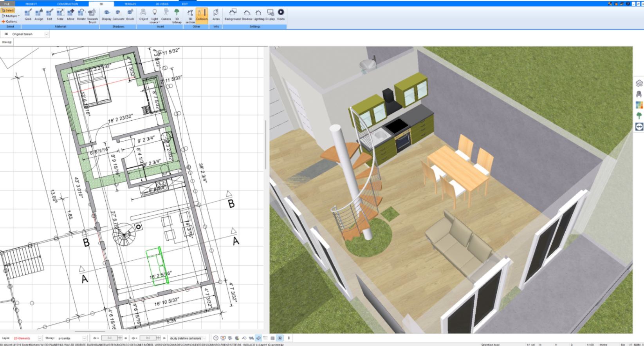644x346 pixels.
Task: Insert an Object into the scene
Action: coord(143,14)
